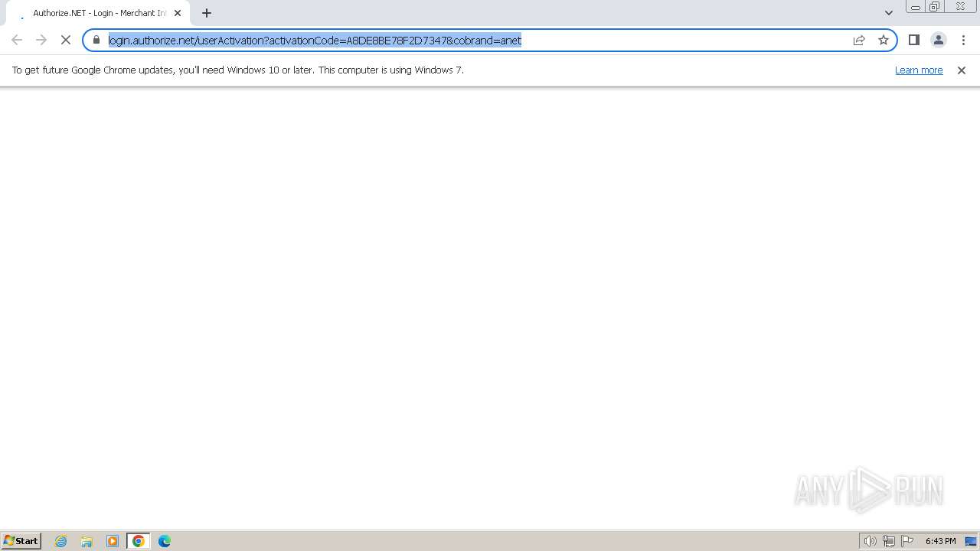Stop loading the page
980x551 pixels.
(x=66, y=40)
